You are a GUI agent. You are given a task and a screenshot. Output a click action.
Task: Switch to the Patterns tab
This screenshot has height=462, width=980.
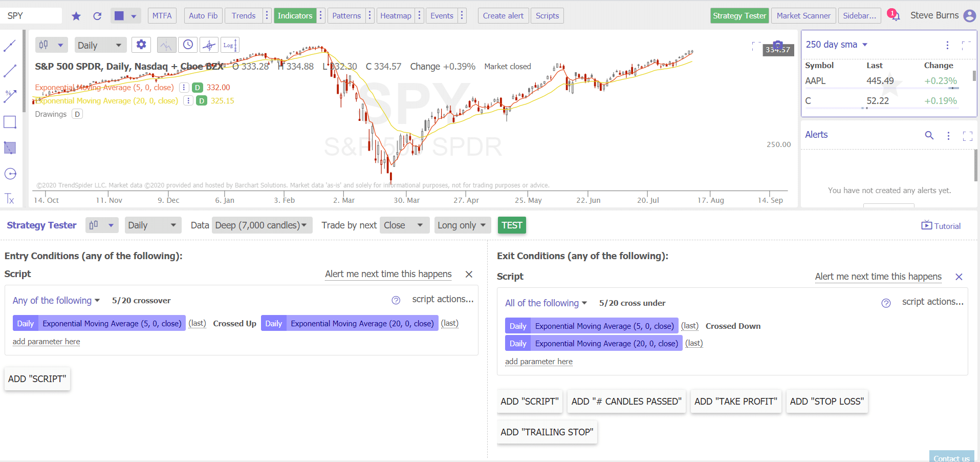[x=346, y=15]
